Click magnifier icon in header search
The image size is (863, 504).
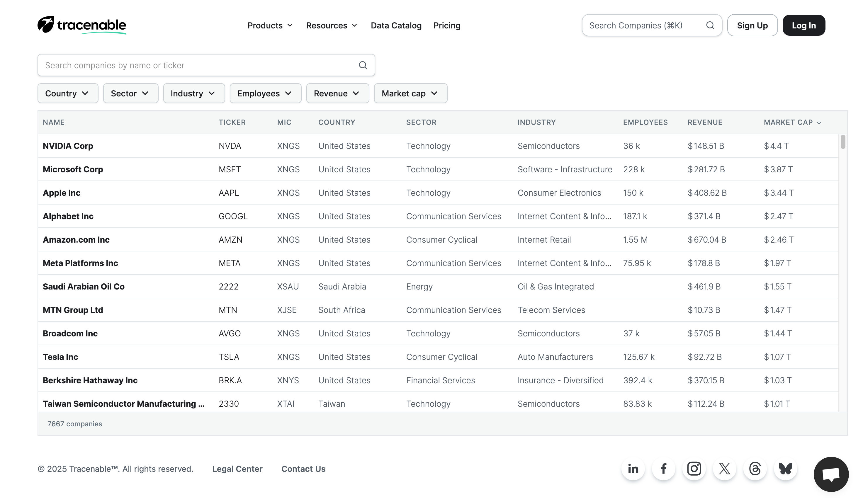(710, 25)
